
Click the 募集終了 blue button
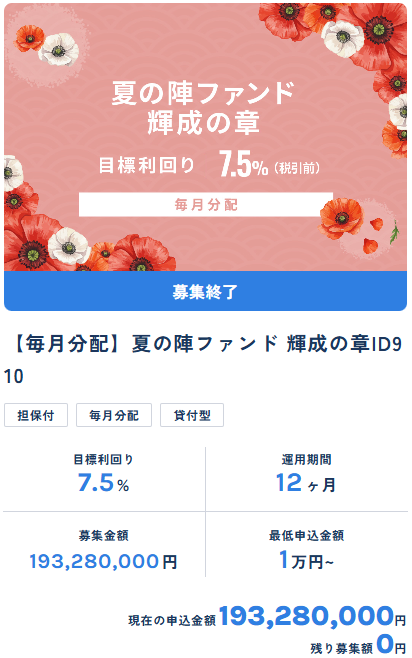[x=206, y=291]
